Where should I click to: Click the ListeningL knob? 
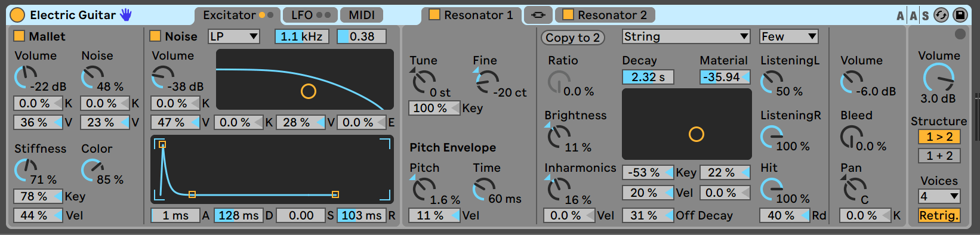[772, 81]
